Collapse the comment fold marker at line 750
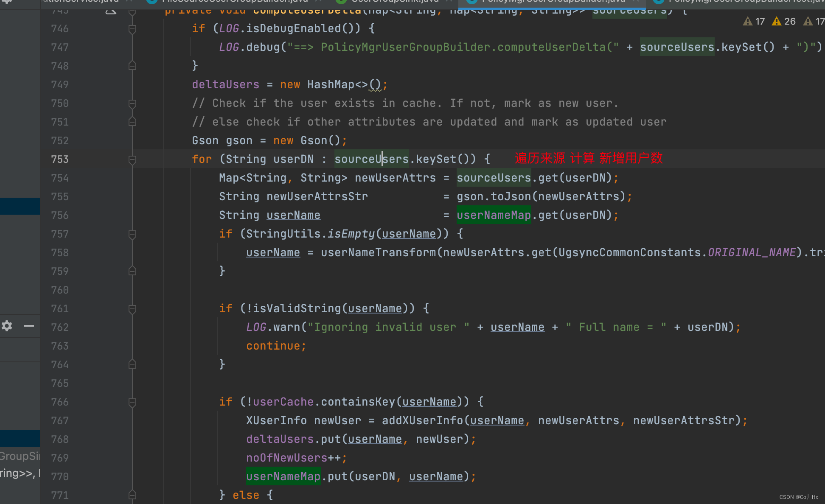Image resolution: width=825 pixels, height=504 pixels. point(132,104)
